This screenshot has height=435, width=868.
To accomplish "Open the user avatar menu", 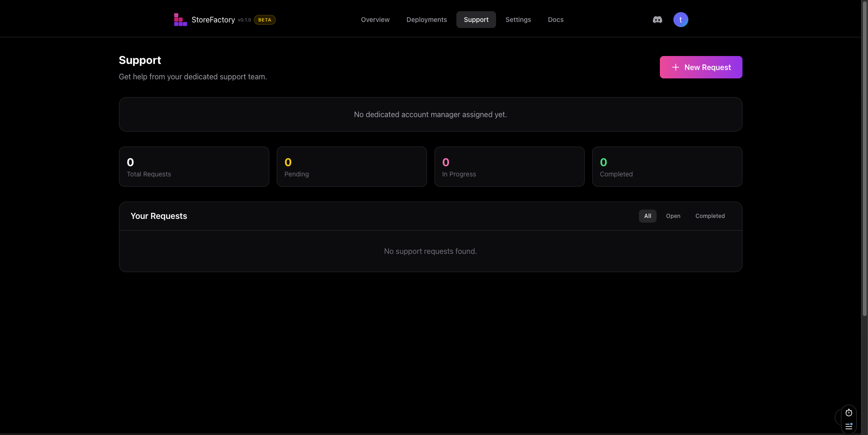I will tap(680, 19).
